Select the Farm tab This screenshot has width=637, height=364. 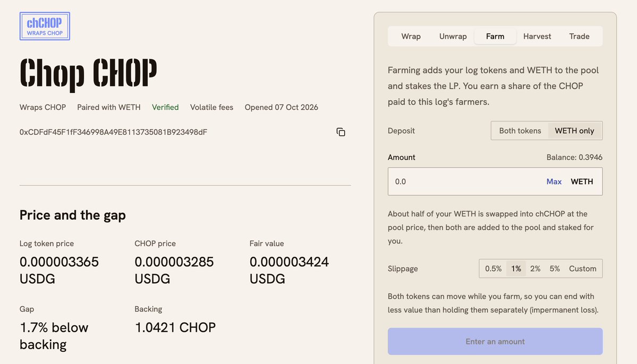pyautogui.click(x=495, y=36)
